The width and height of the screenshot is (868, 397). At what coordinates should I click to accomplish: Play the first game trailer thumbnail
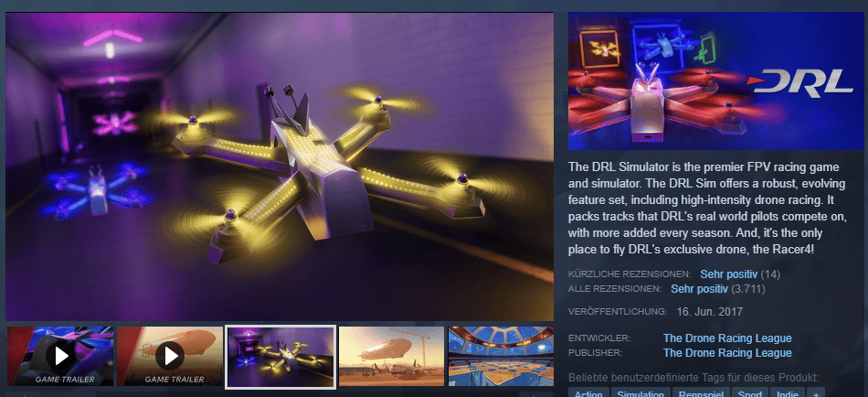59,356
